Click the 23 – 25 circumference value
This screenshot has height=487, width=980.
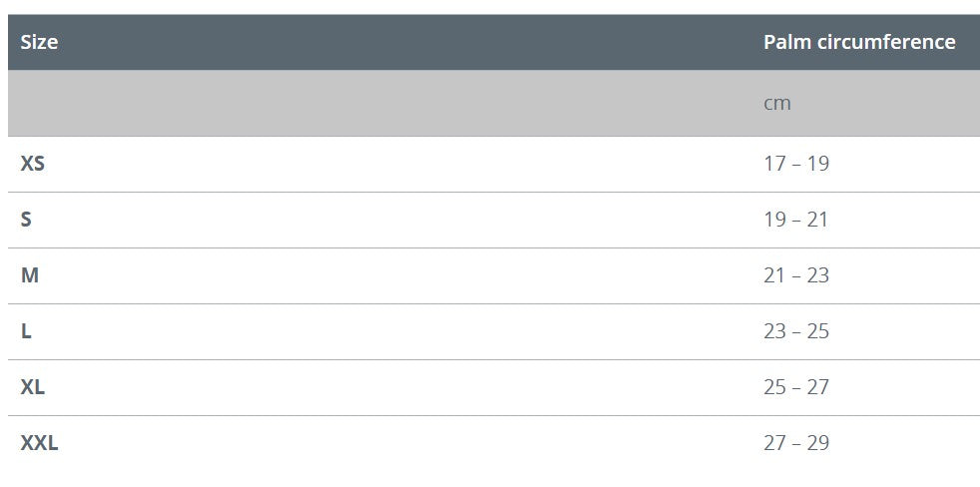[x=796, y=331]
